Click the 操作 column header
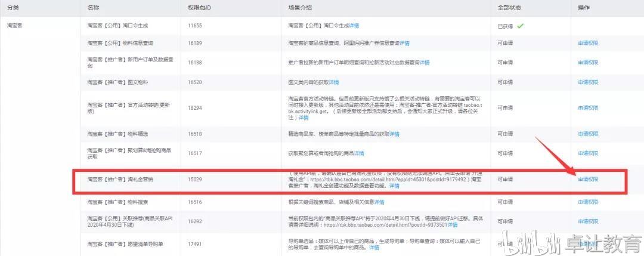 [x=583, y=8]
